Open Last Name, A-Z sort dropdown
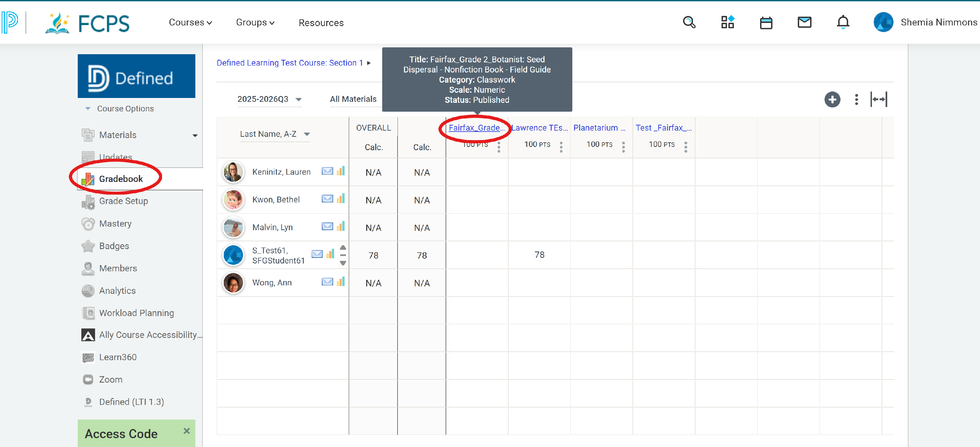Screen dimensions: 980x447 click(275, 134)
